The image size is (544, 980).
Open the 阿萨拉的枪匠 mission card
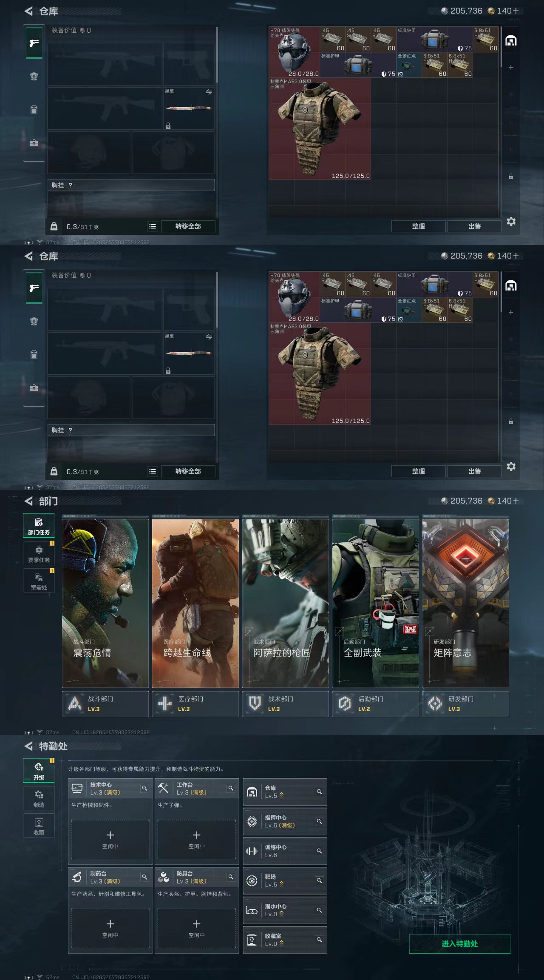286,603
